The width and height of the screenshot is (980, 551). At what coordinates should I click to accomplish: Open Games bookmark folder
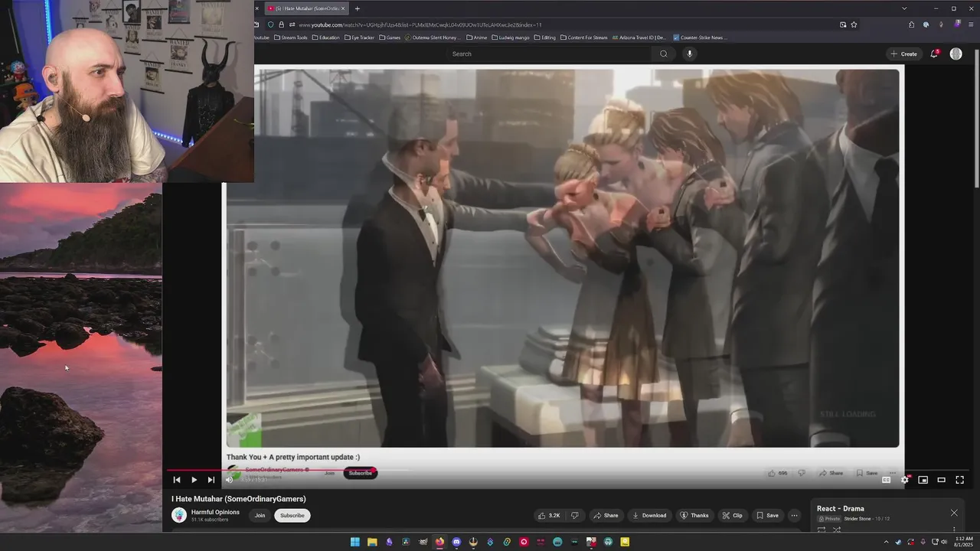[390, 37]
